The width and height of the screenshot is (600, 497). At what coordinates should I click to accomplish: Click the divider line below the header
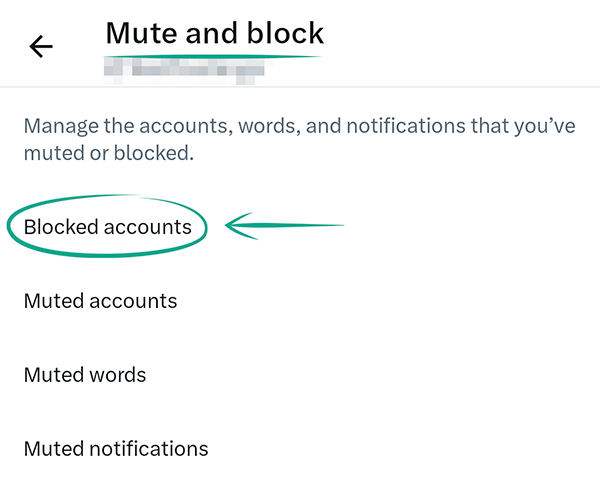point(300,87)
